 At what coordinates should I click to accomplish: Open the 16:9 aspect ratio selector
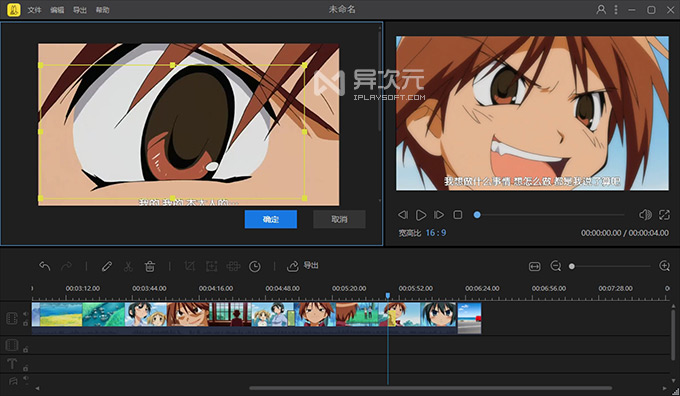[435, 233]
